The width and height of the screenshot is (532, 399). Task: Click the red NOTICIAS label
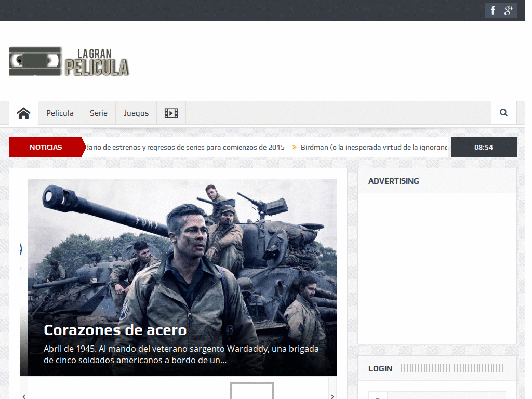coord(46,147)
